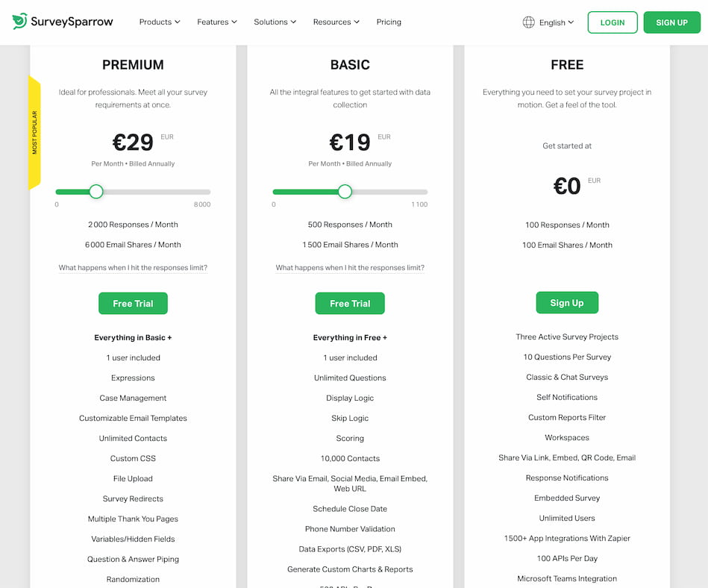Sign Up for the Free plan
Image resolution: width=708 pixels, height=588 pixels.
tap(567, 302)
